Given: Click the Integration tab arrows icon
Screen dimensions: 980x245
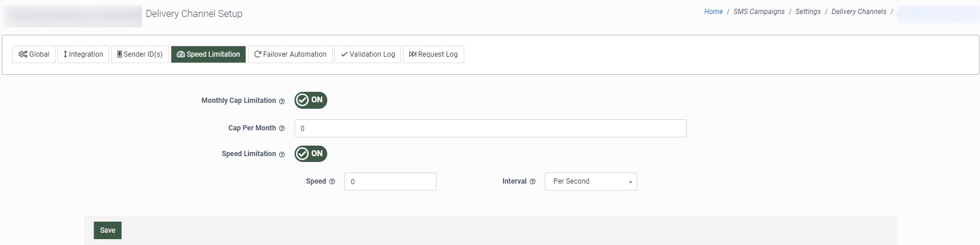Looking at the screenshot, I should point(65,54).
